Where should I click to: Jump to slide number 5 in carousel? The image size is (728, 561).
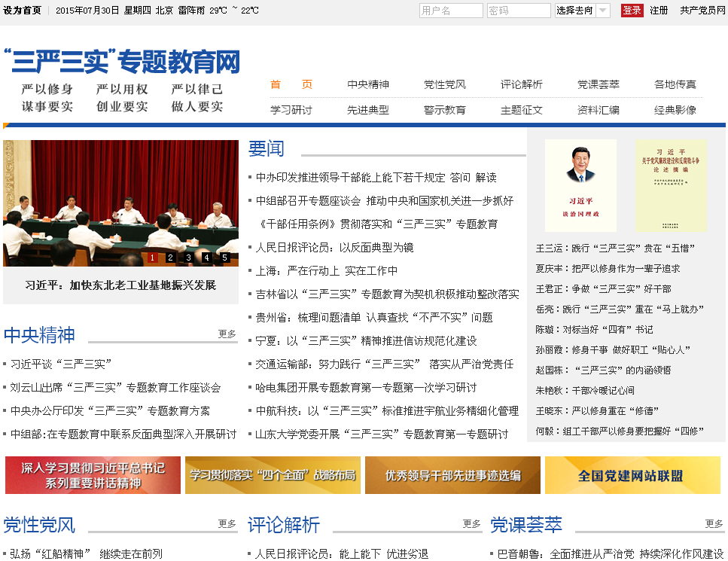click(224, 258)
